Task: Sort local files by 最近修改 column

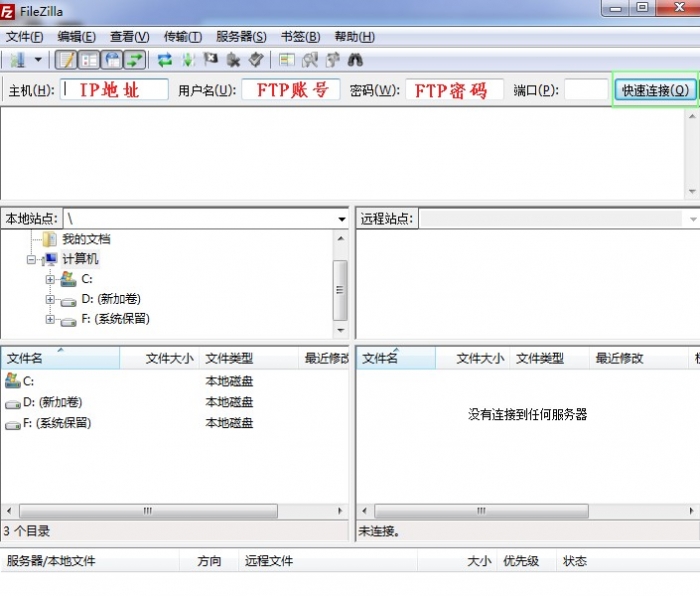Action: point(324,358)
